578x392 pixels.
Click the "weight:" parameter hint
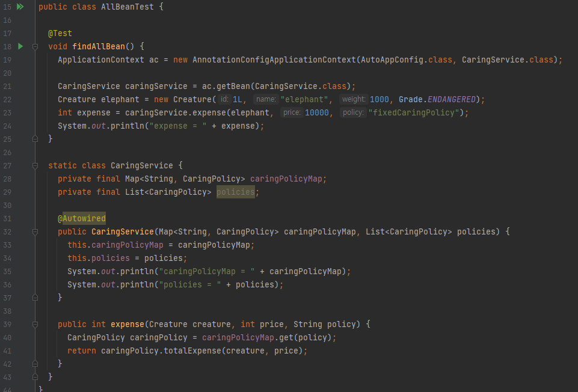tap(354, 99)
